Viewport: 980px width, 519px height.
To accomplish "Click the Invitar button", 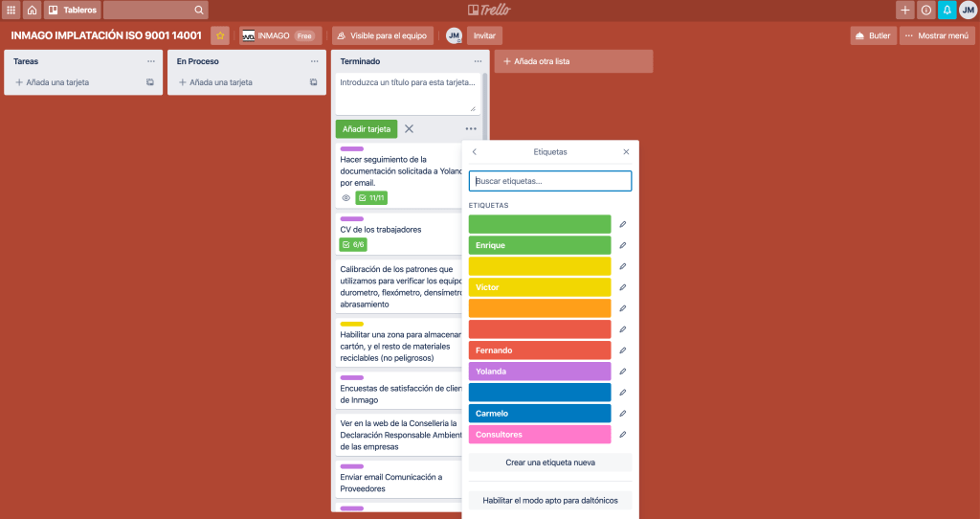I will [484, 35].
